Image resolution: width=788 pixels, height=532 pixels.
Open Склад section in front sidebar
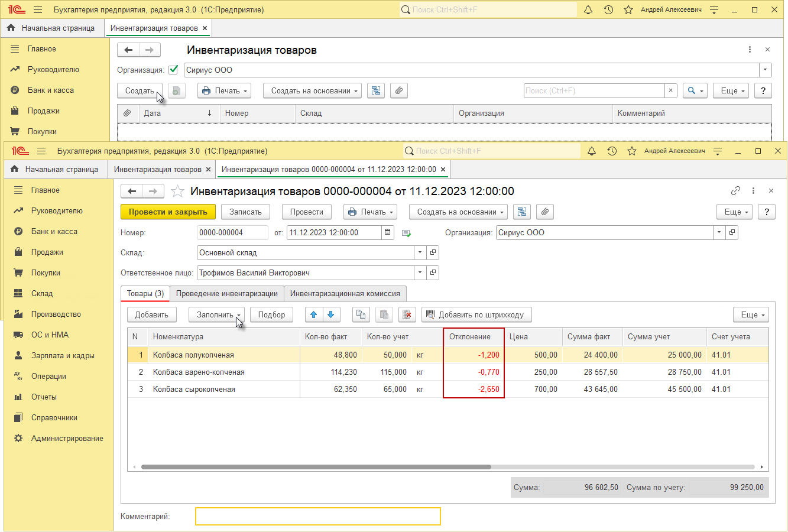(x=42, y=293)
